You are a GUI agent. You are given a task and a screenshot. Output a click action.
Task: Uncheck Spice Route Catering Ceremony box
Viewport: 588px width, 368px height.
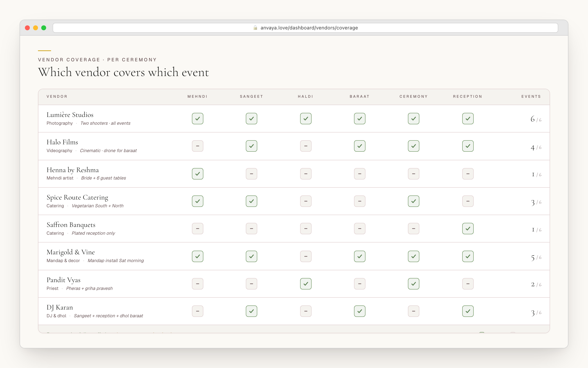point(414,201)
